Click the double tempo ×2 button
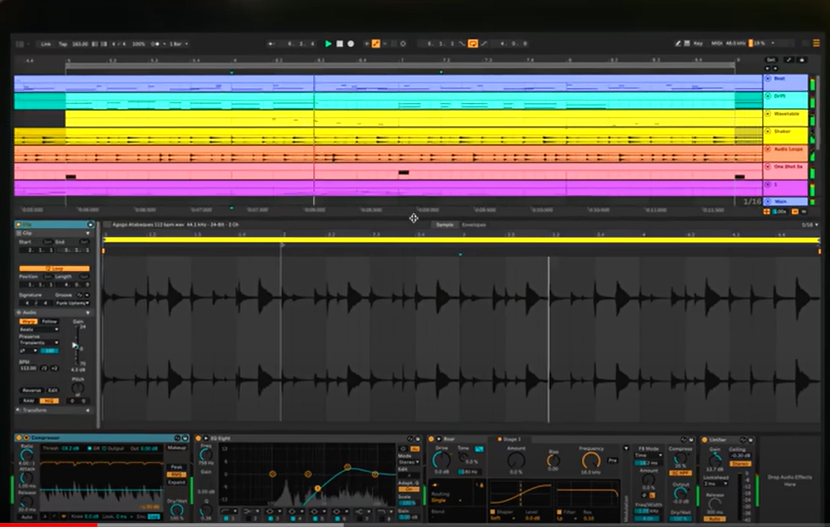830x527 pixels. pyautogui.click(x=55, y=368)
